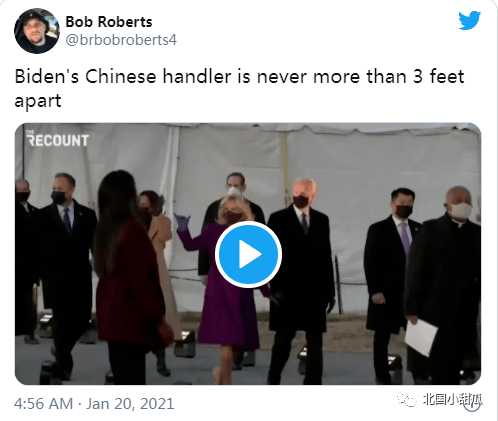The width and height of the screenshot is (498, 421).
Task: Click the purple coat in the video
Action: (225, 287)
